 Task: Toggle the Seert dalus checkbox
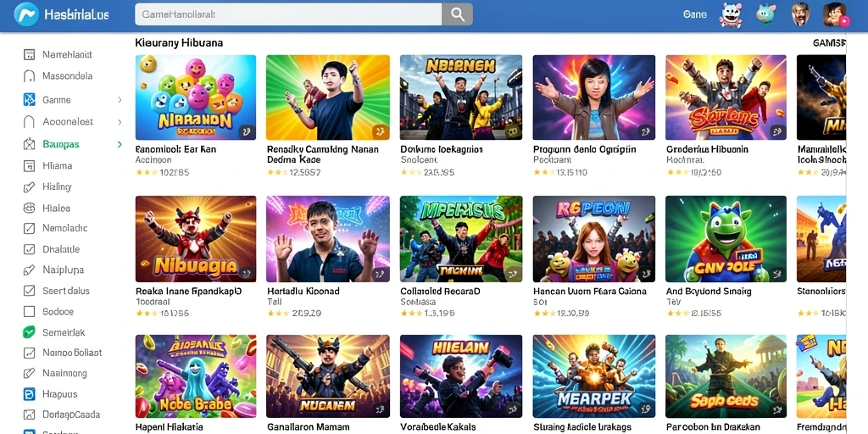pyautogui.click(x=30, y=291)
